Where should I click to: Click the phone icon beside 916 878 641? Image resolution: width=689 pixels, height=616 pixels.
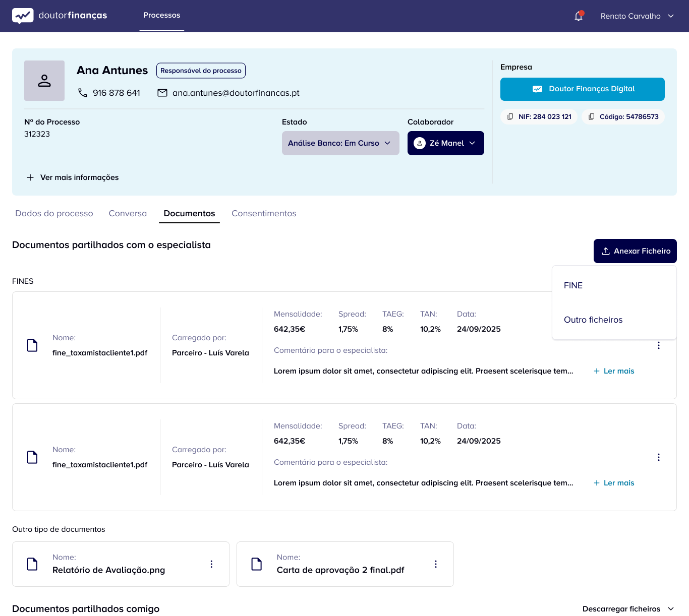[x=83, y=93]
